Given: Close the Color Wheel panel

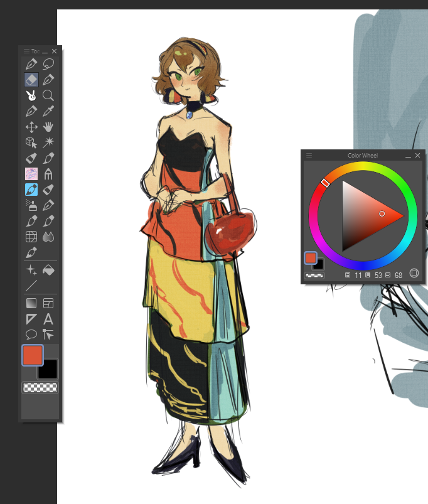Looking at the screenshot, I should (418, 155).
